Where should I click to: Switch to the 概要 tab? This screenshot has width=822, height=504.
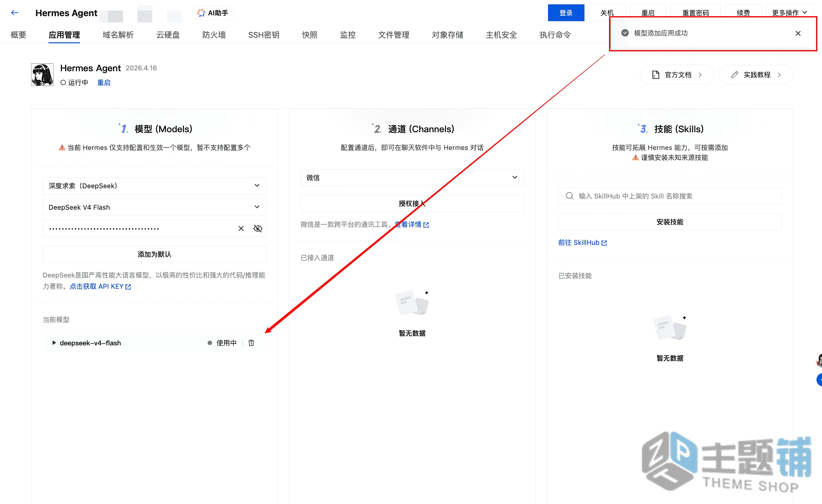pyautogui.click(x=18, y=35)
